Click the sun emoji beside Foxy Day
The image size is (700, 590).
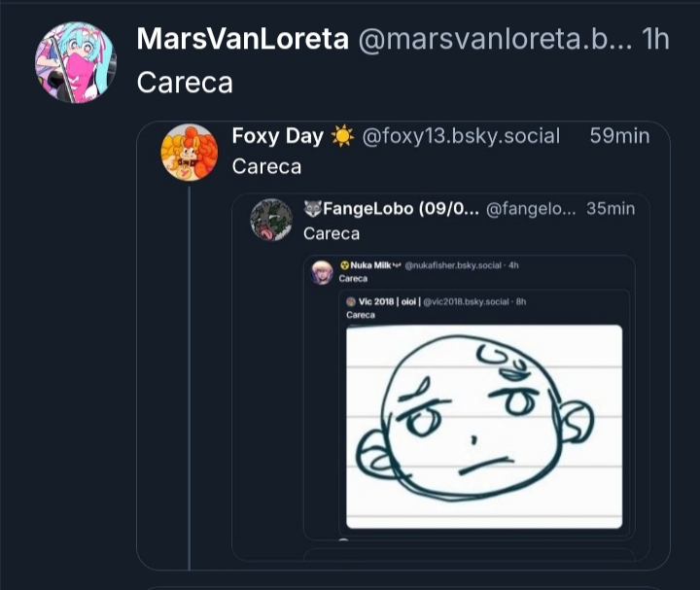tap(342, 136)
